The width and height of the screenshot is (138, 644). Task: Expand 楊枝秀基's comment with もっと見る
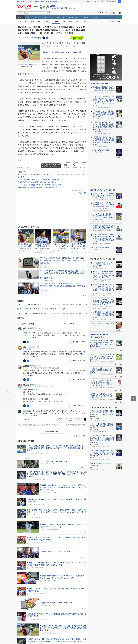(58, 402)
